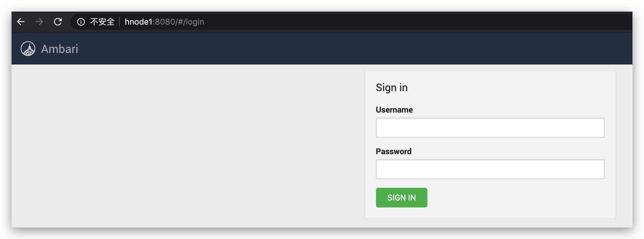Click the 不安全 not-secure label
644x239 pixels.
pyautogui.click(x=102, y=22)
